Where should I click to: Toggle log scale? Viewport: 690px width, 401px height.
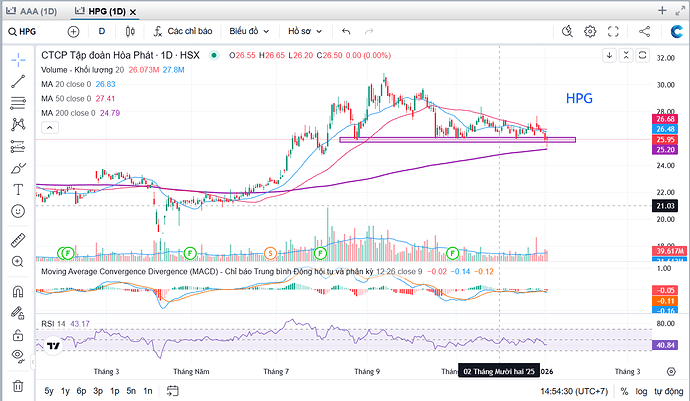click(641, 391)
